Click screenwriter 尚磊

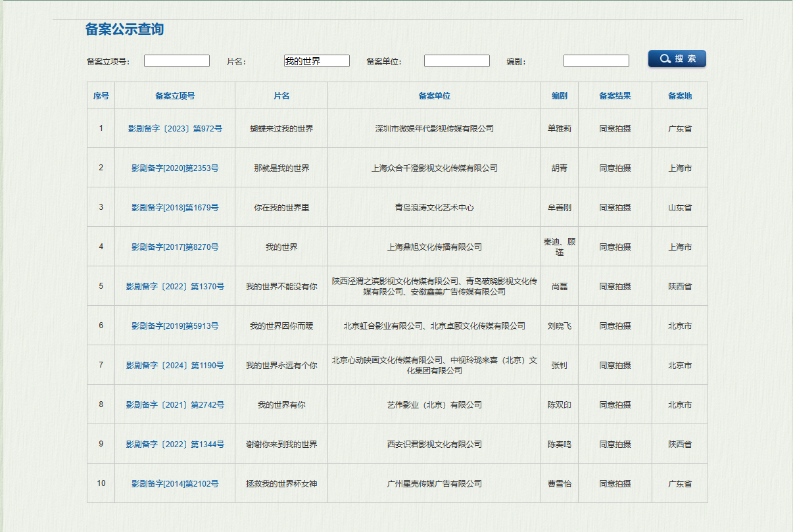coord(560,286)
